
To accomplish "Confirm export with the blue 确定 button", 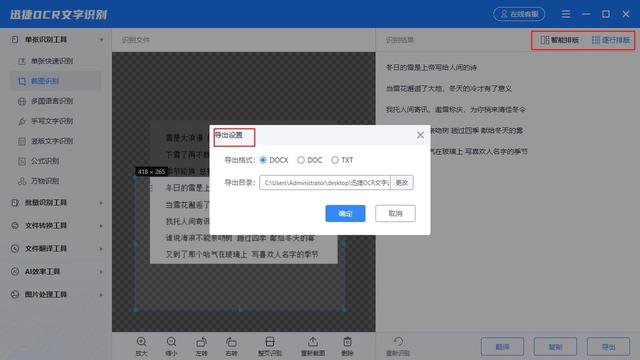I will click(x=345, y=213).
